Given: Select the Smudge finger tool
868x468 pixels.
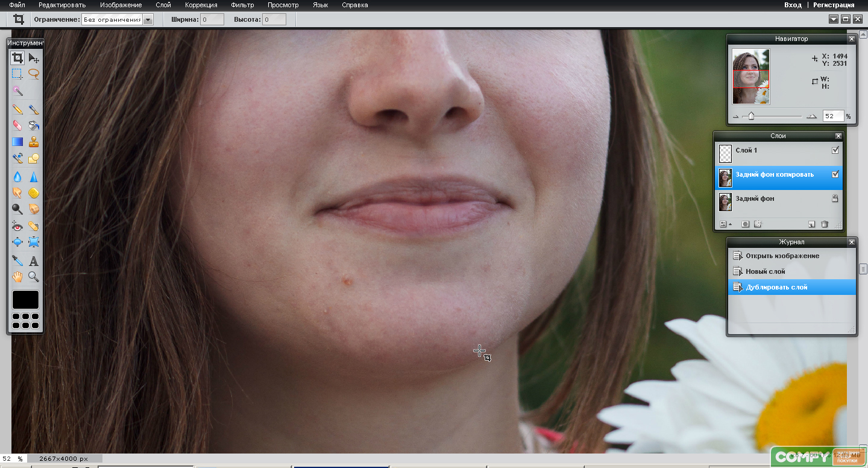Looking at the screenshot, I should [17, 193].
